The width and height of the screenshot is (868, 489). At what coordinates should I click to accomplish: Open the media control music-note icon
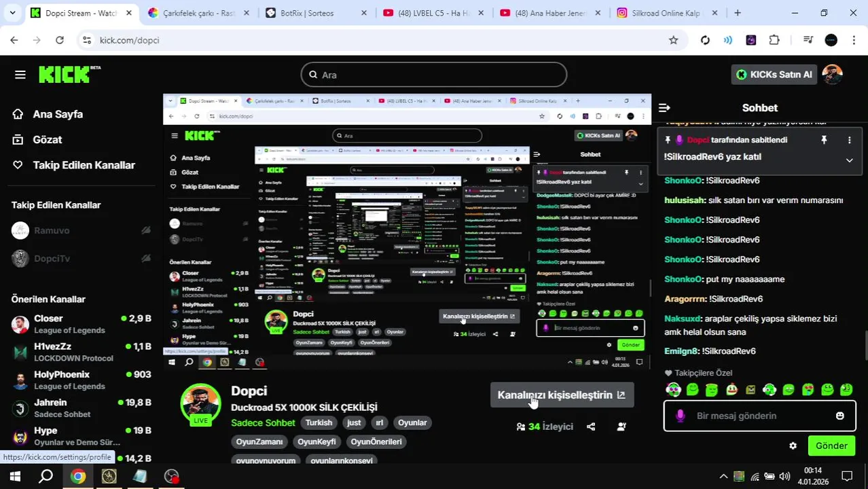pos(808,40)
